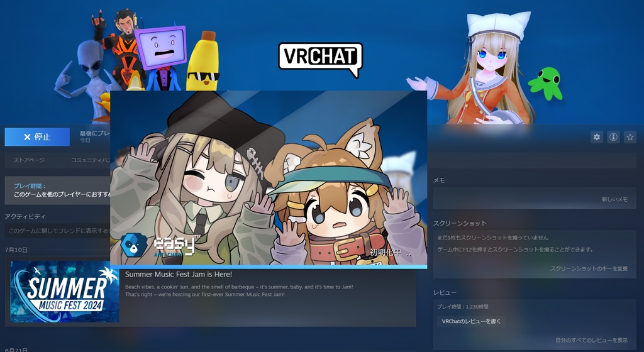Click the F12 screenshot hint text
644x352 pixels.
pos(515,250)
